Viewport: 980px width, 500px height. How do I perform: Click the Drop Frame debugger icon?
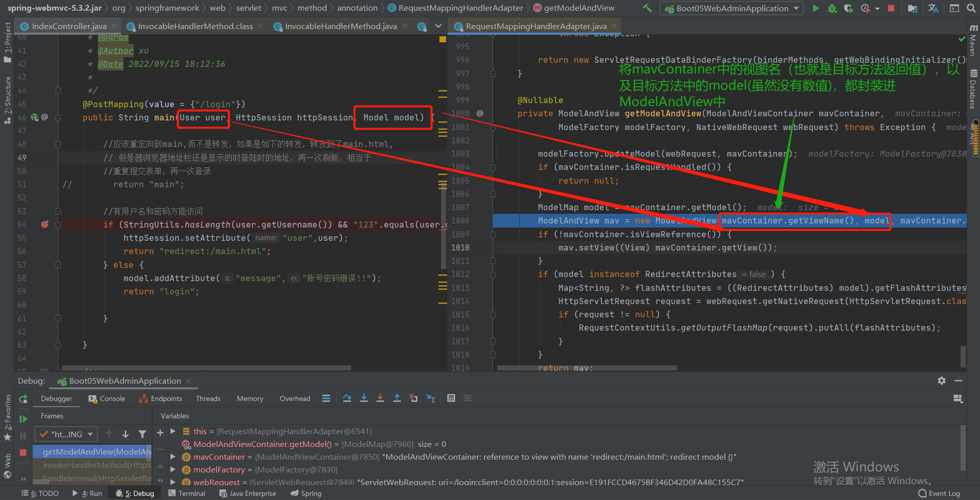point(413,398)
